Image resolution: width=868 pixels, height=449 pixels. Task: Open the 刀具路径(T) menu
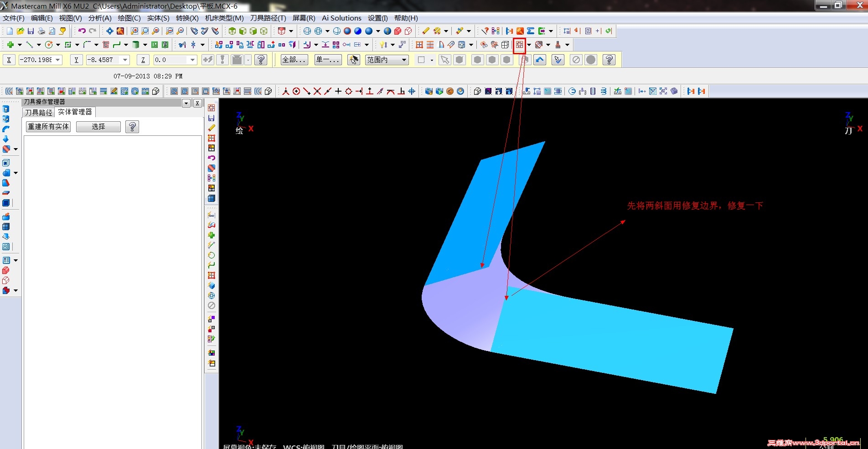point(268,18)
